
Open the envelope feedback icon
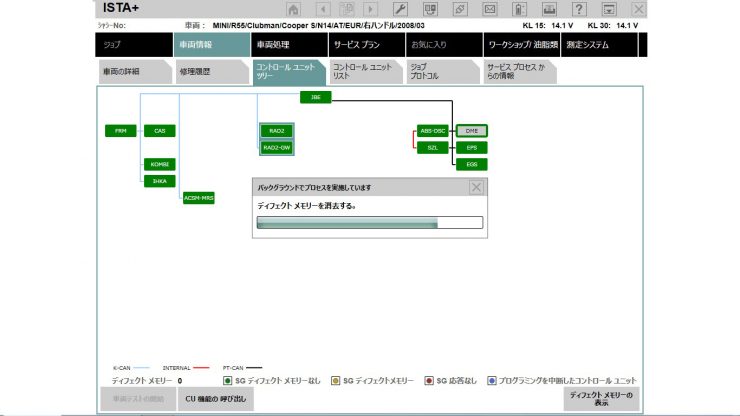tap(490, 9)
